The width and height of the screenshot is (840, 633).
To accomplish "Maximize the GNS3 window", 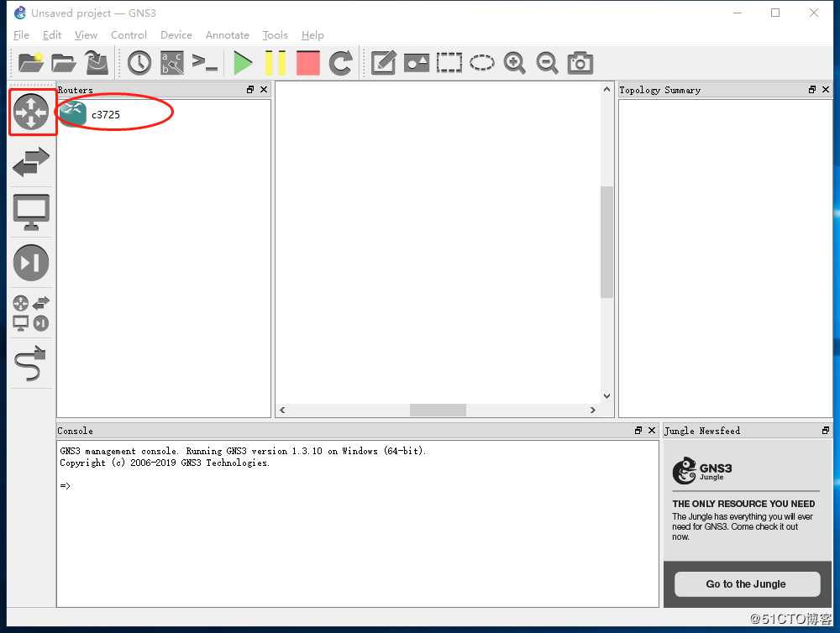I will coord(775,13).
